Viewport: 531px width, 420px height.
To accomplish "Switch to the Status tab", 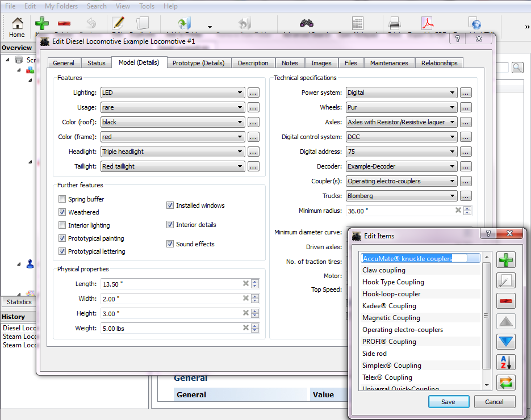I will point(97,63).
